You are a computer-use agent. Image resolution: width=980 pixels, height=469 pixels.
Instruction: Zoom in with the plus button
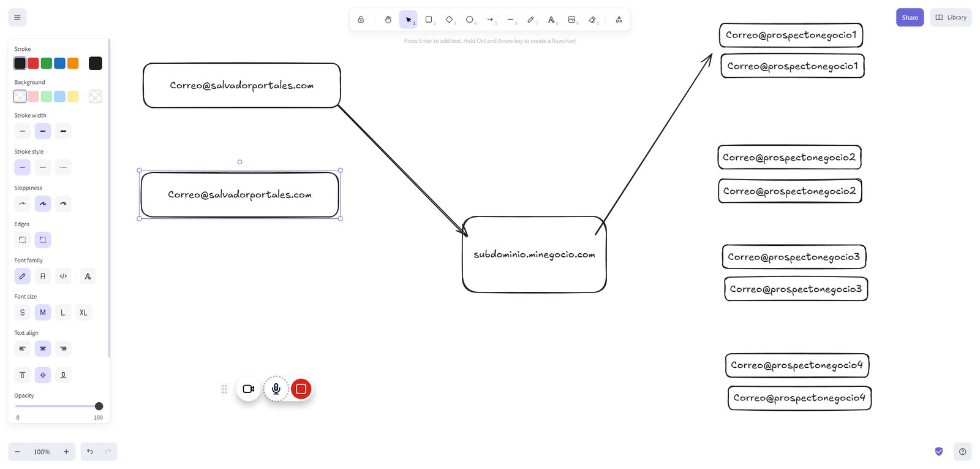pyautogui.click(x=66, y=452)
